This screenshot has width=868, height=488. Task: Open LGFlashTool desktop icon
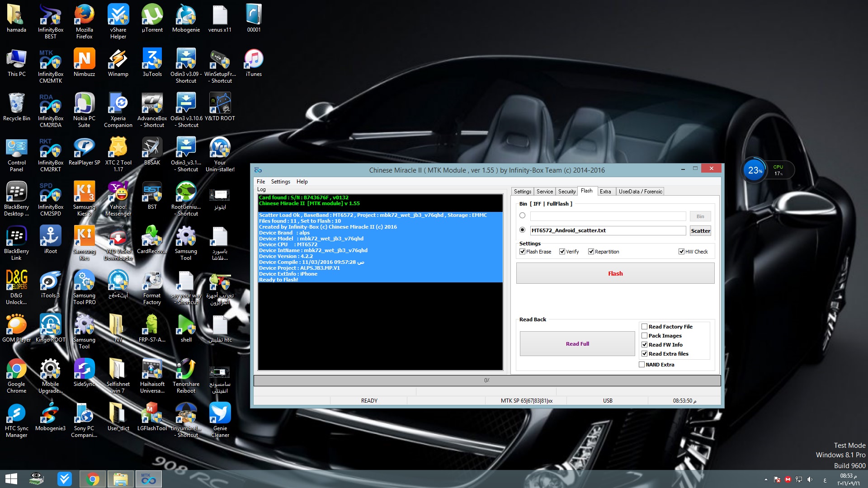[x=152, y=417]
